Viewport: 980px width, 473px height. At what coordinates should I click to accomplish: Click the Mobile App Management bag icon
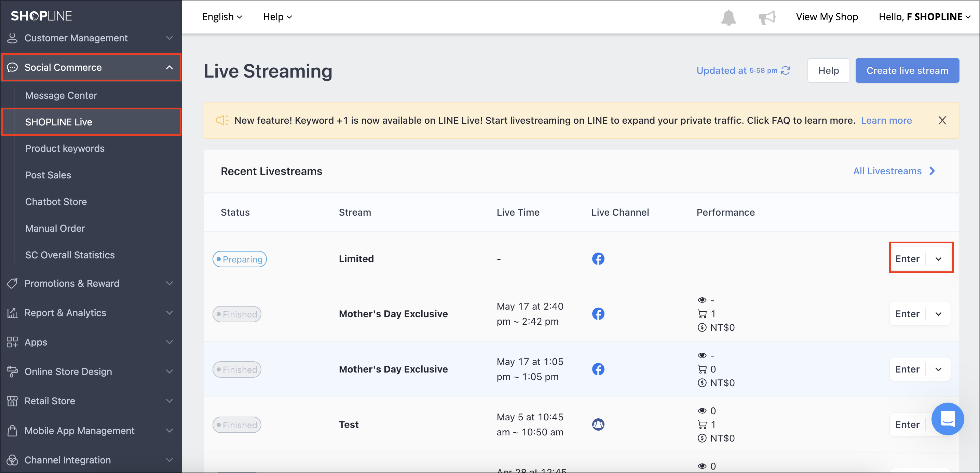click(12, 430)
